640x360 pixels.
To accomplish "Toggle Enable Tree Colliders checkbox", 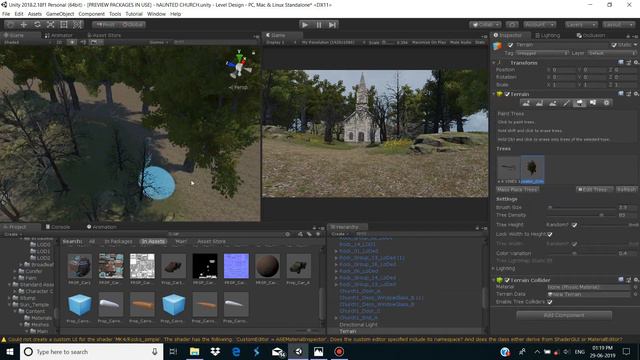I will [550, 302].
